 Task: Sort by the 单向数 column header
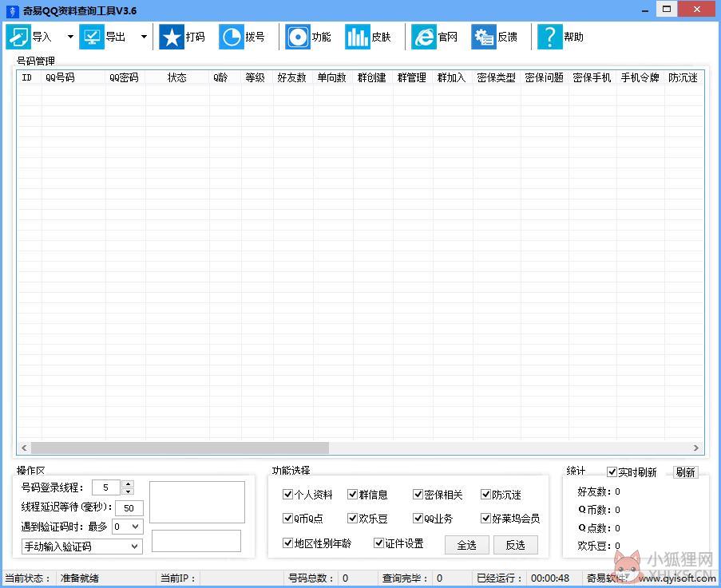tap(334, 77)
